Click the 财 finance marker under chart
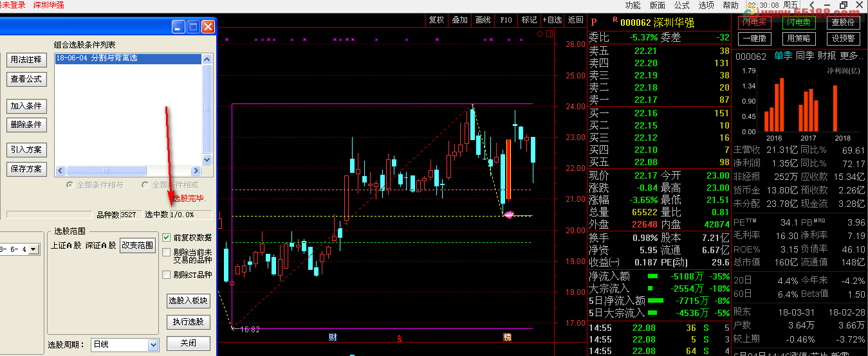 point(333,337)
